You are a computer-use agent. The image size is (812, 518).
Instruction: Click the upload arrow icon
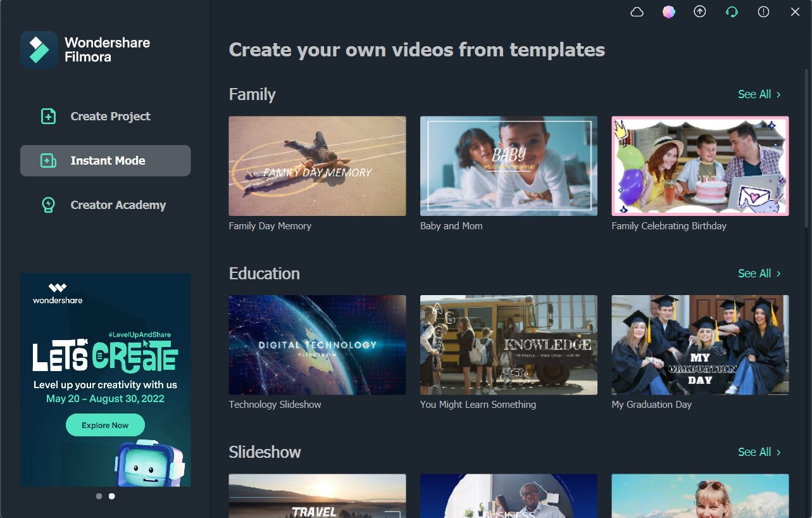(700, 12)
